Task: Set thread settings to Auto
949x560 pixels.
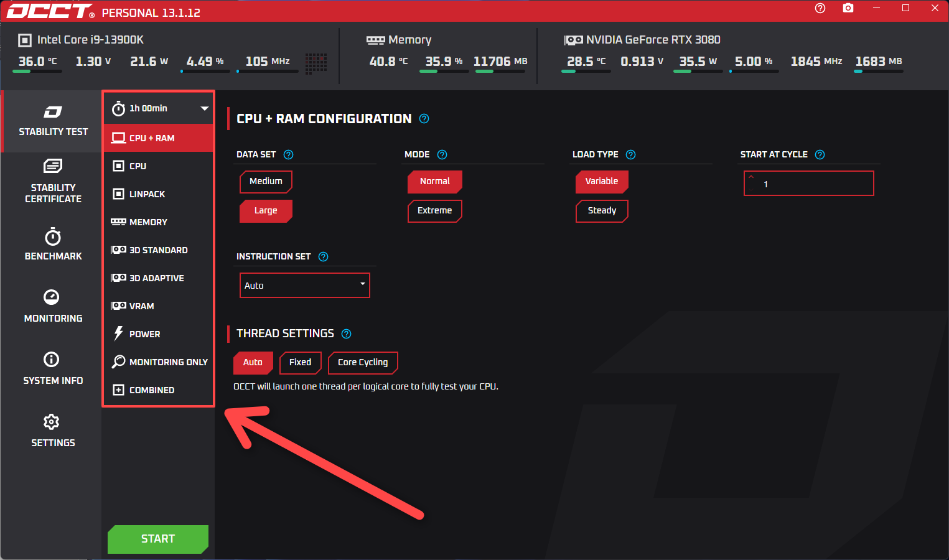Action: (x=253, y=363)
